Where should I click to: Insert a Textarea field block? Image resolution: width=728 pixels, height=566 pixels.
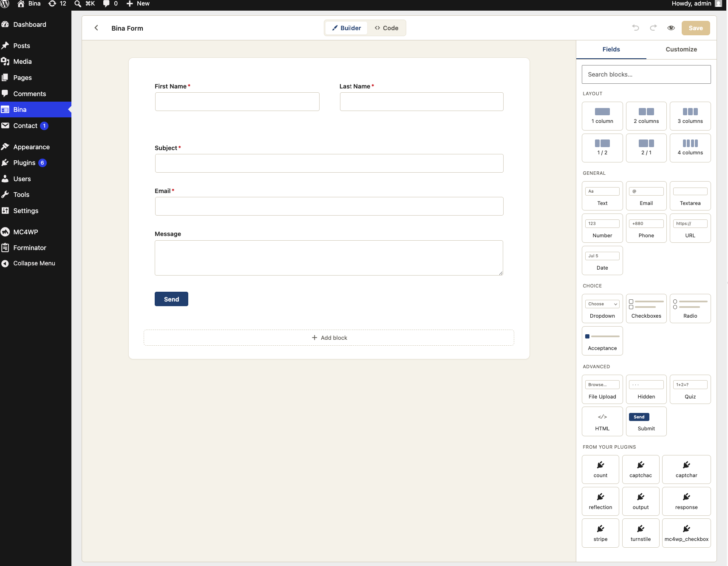(690, 196)
